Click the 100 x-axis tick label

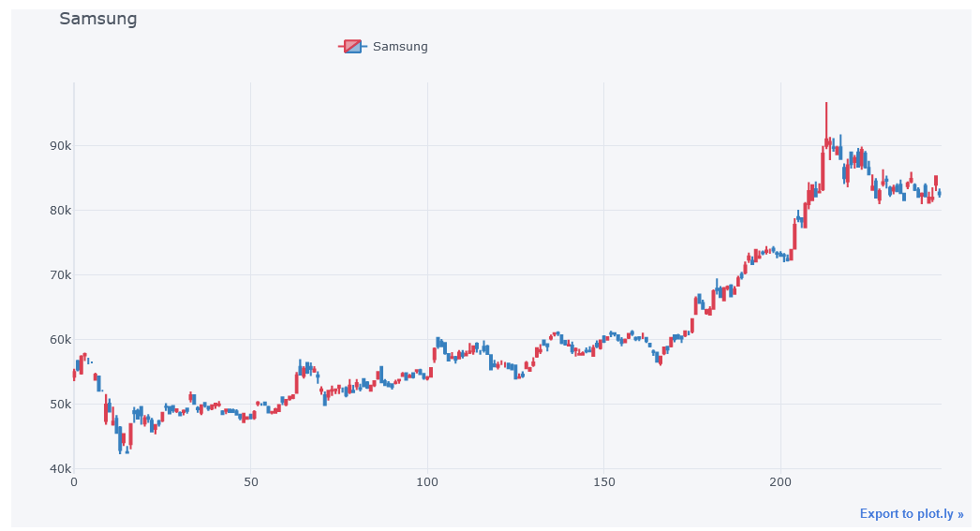click(x=427, y=482)
